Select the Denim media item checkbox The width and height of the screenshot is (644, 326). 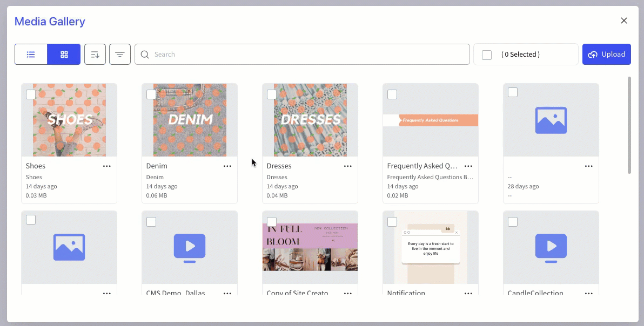pos(151,94)
